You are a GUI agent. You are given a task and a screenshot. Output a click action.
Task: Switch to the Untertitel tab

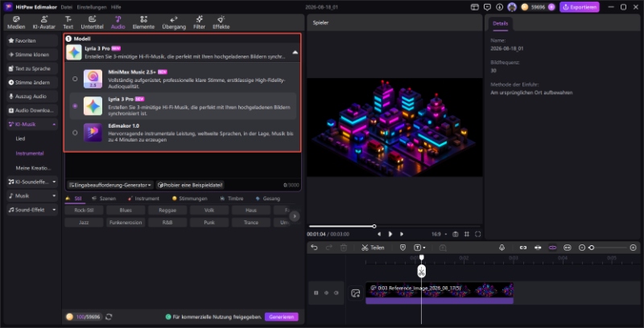(92, 23)
